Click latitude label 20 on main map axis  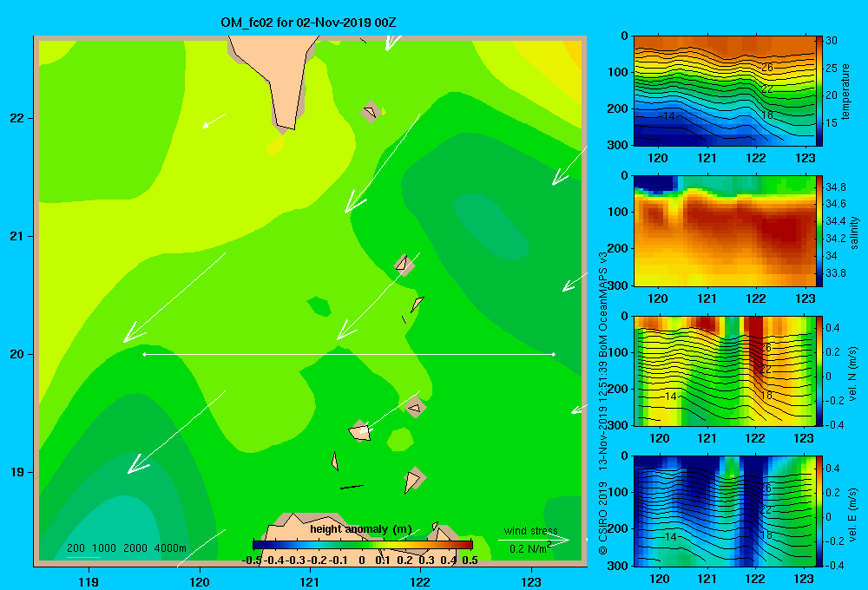(17, 354)
